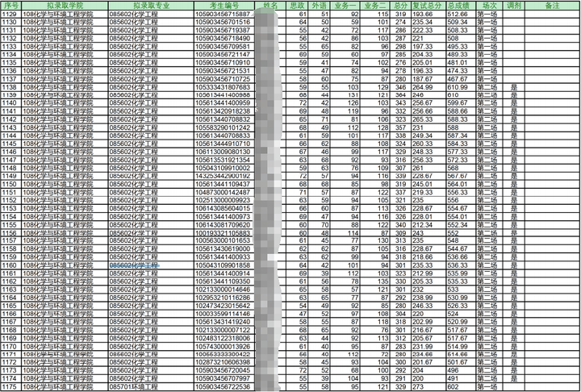This screenshot has height=392, width=581.
Task: Click the 拟录取专业 column header
Action: 151,6
